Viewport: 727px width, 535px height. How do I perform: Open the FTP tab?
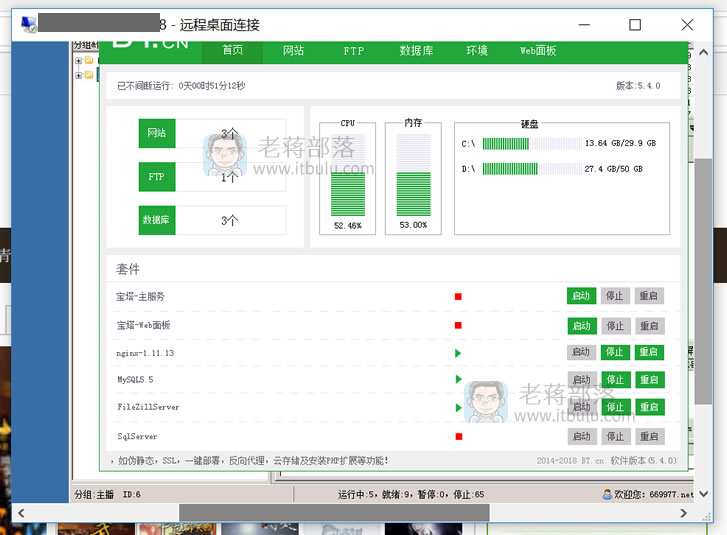pos(353,51)
